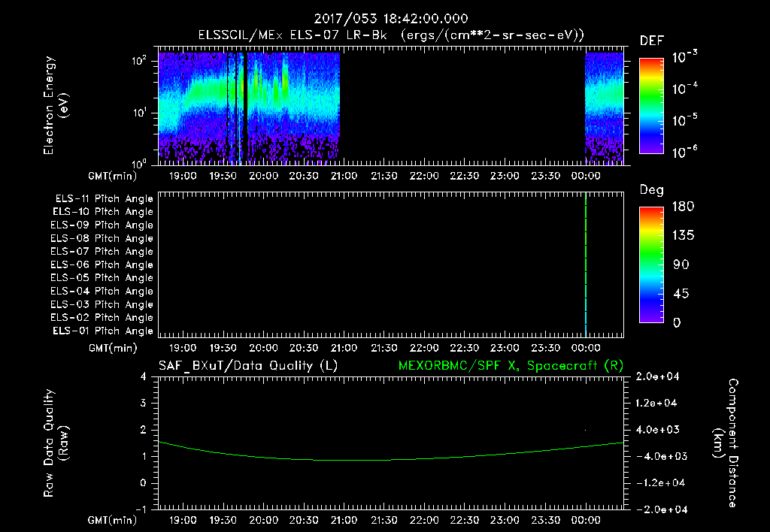Click the 90 value on Deg scale
The height and width of the screenshot is (532, 770).
point(681,264)
